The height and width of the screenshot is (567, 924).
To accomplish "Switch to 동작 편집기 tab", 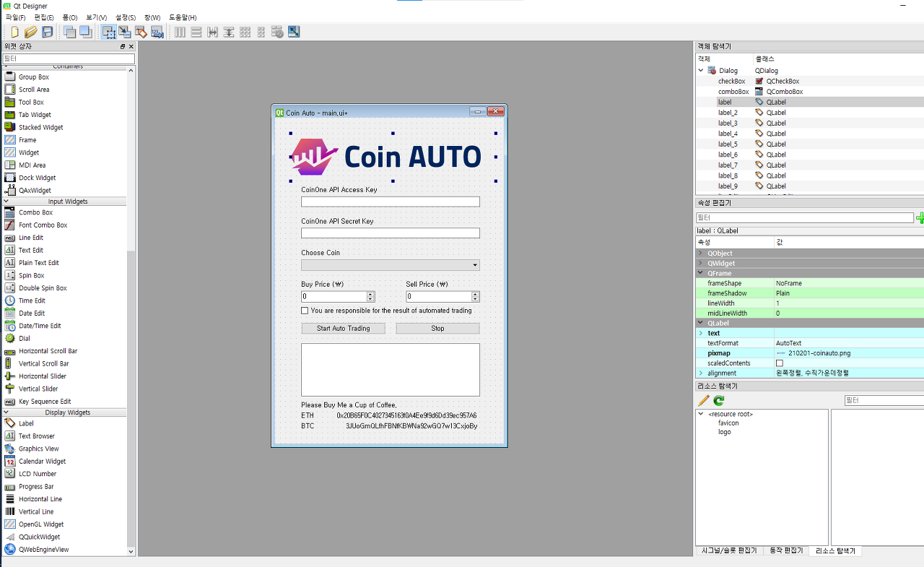I will pos(786,551).
